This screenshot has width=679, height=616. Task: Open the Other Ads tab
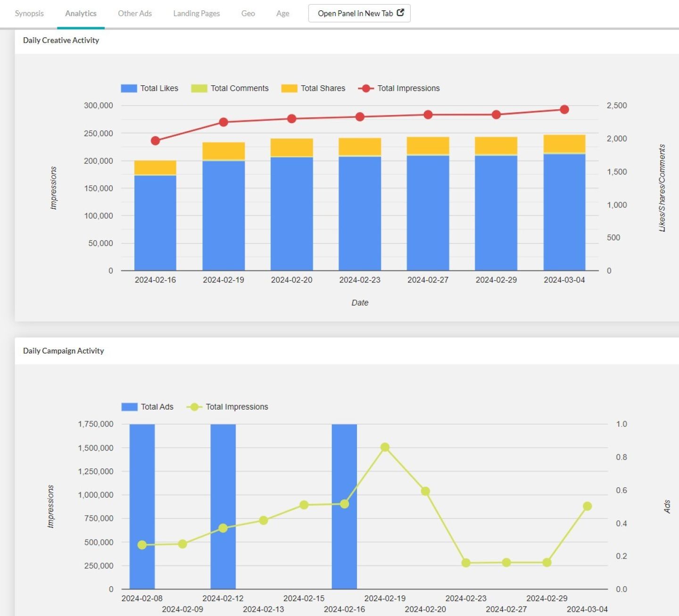pos(135,13)
